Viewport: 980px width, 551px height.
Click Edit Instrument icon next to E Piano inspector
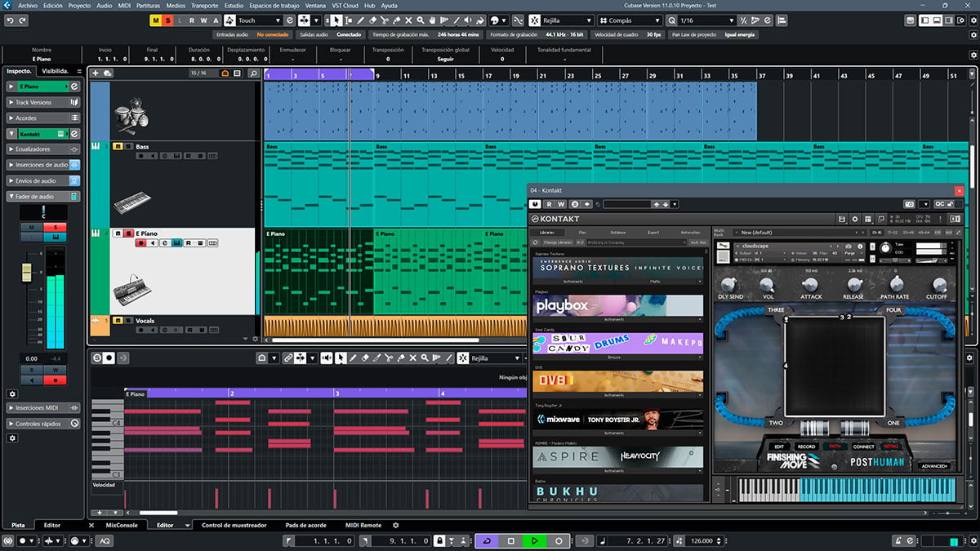click(x=74, y=86)
